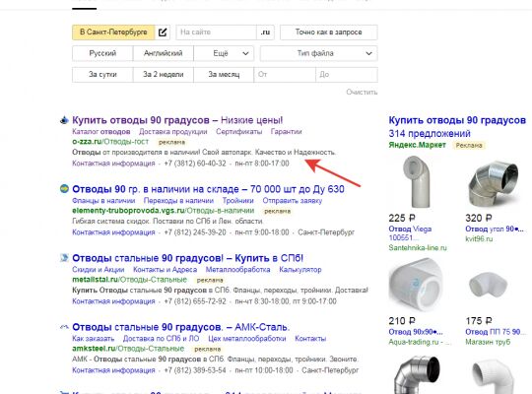Open Сертификаты sitelink

click(238, 132)
